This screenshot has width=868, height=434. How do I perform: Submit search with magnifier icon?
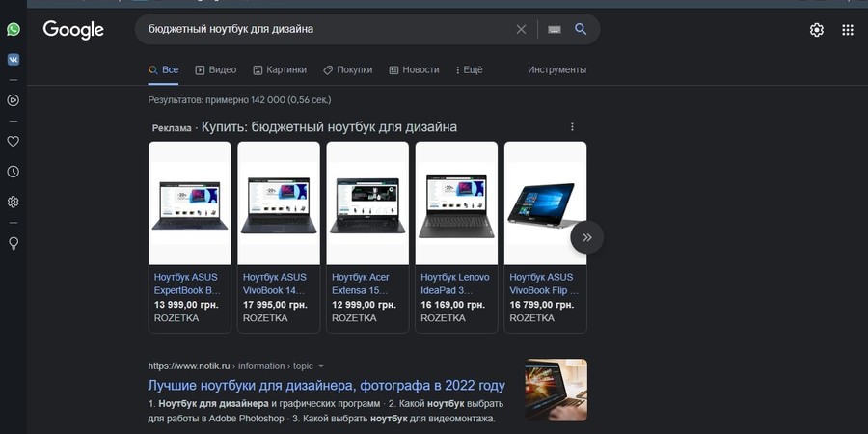pos(581,29)
